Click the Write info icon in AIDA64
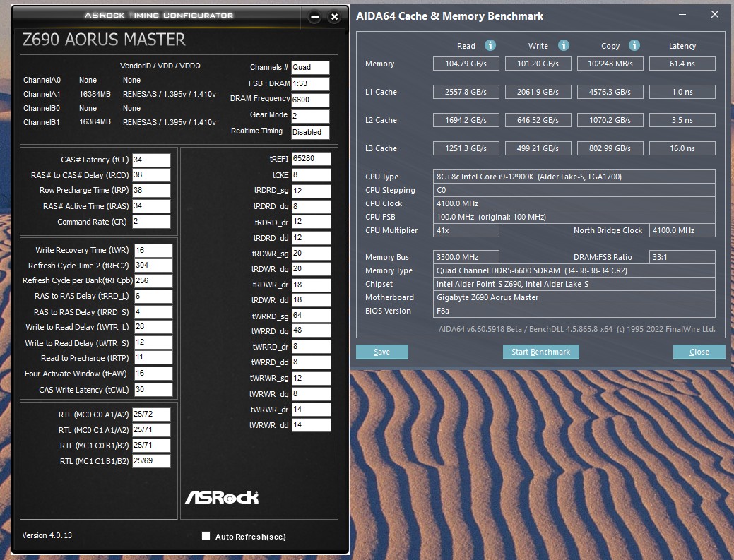This screenshot has height=560, width=734. pos(563,45)
